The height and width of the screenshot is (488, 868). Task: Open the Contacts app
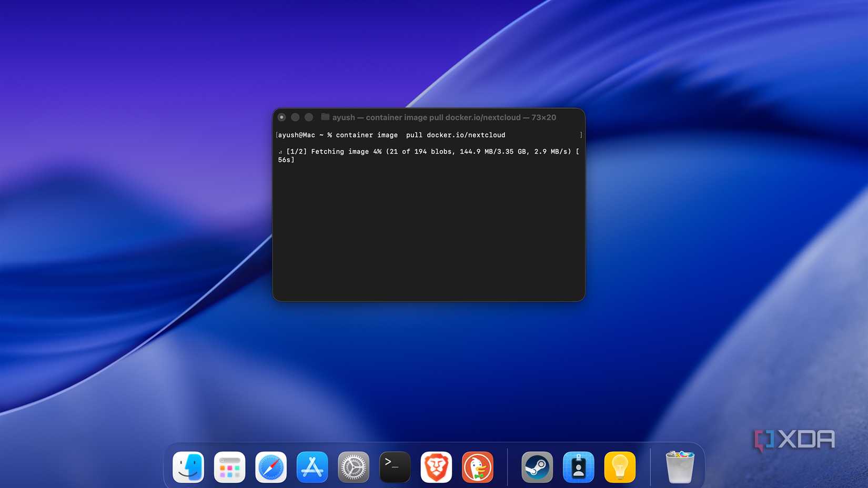click(x=579, y=466)
